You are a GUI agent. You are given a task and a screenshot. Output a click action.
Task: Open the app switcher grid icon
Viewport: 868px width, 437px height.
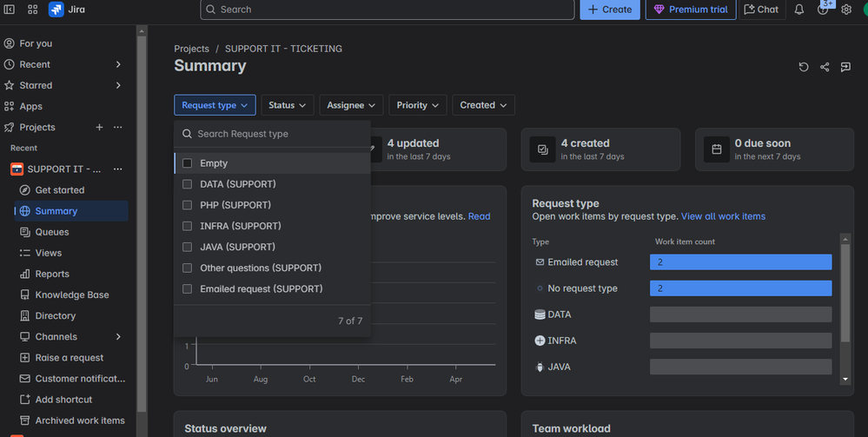tap(33, 10)
